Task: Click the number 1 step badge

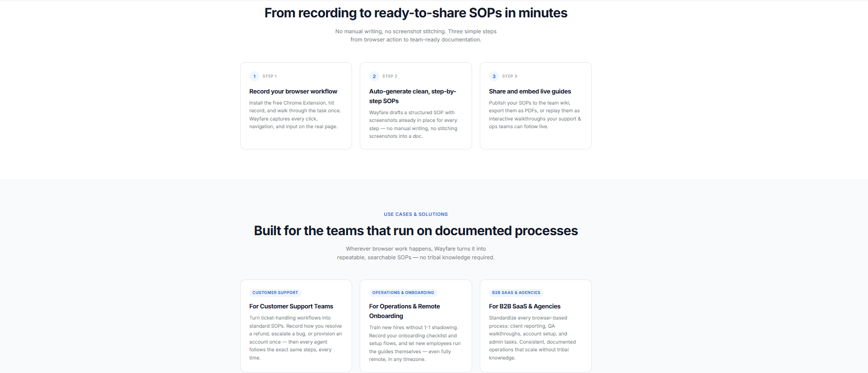Action: [x=254, y=76]
